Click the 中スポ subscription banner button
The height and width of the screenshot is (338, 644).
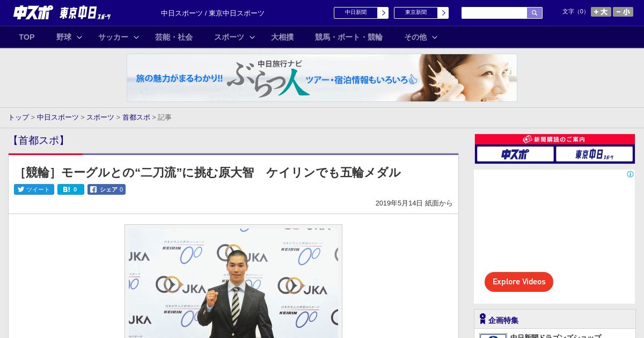coord(515,154)
